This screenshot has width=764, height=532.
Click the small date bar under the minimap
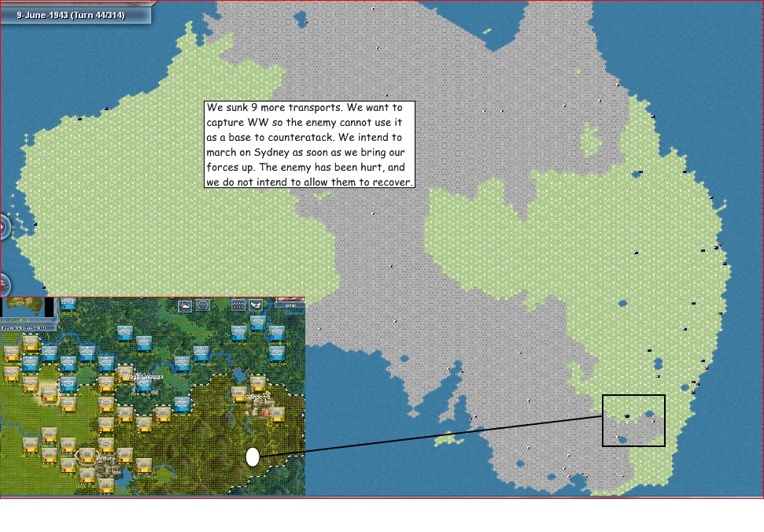click(x=29, y=327)
